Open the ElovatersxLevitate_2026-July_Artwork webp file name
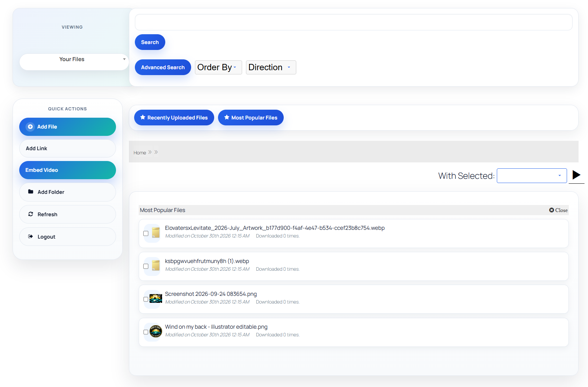Screen dimensions: 588x387 [275, 228]
